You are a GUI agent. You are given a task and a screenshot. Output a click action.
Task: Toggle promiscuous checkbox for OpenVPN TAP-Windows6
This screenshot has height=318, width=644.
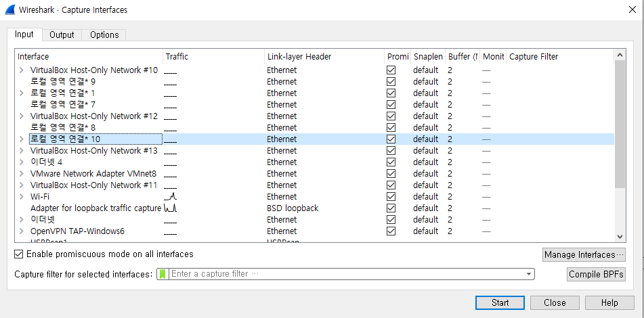pos(391,231)
